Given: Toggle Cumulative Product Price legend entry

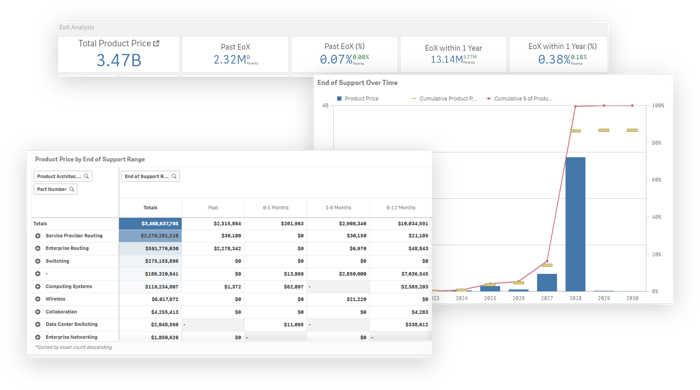Looking at the screenshot, I should coord(444,99).
